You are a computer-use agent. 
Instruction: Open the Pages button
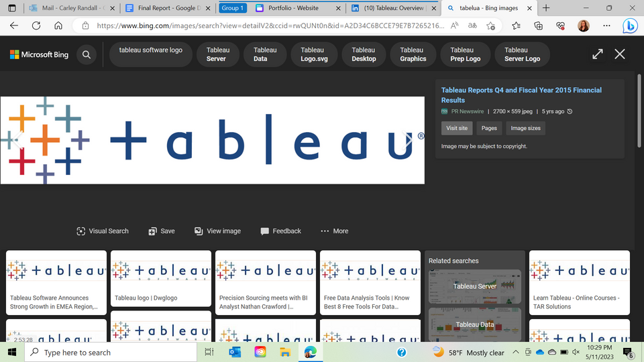coord(489,128)
